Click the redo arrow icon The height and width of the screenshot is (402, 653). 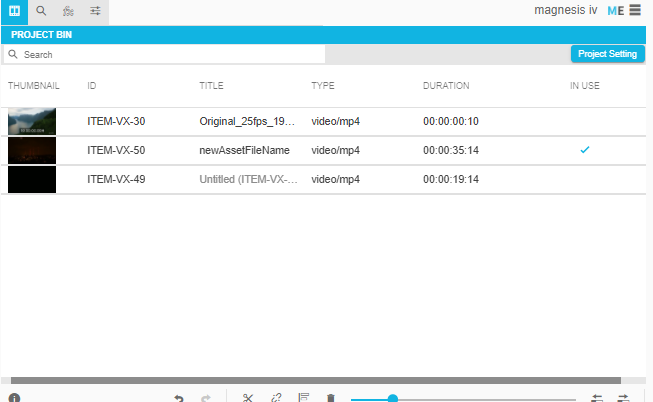coord(206,398)
